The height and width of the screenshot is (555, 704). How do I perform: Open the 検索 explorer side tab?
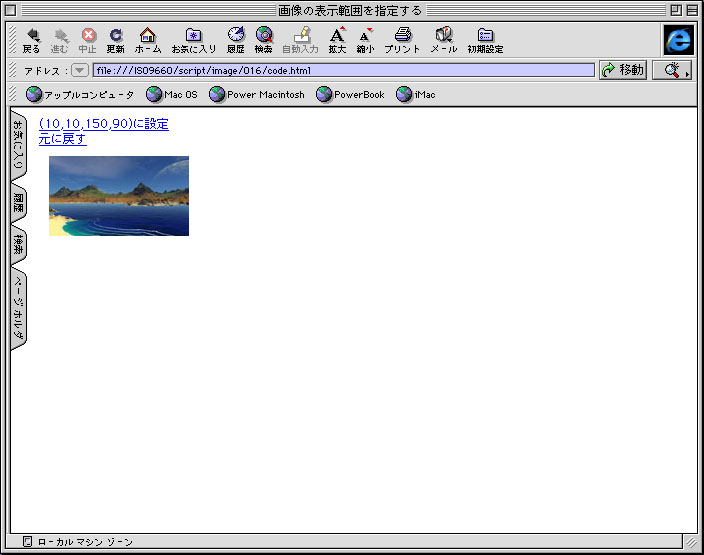[x=18, y=245]
